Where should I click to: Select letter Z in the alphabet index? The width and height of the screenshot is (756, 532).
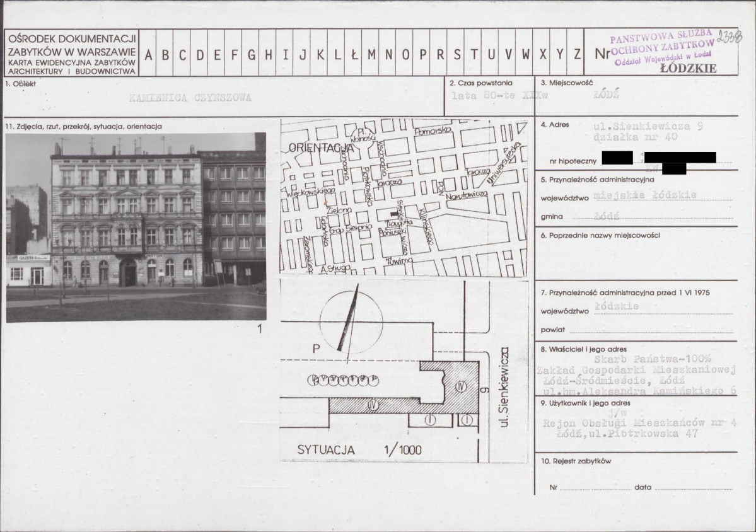click(576, 54)
